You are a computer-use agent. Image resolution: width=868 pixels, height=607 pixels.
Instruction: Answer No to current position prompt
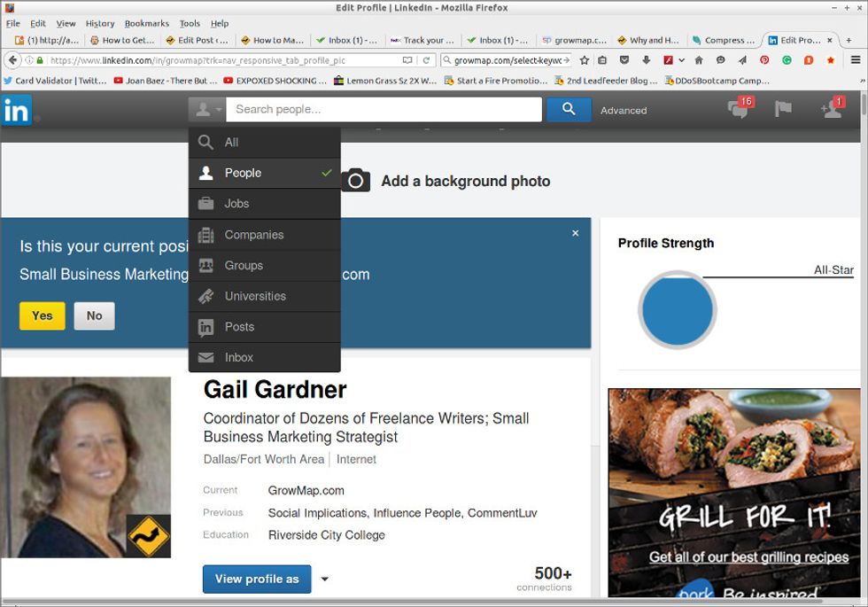(94, 315)
